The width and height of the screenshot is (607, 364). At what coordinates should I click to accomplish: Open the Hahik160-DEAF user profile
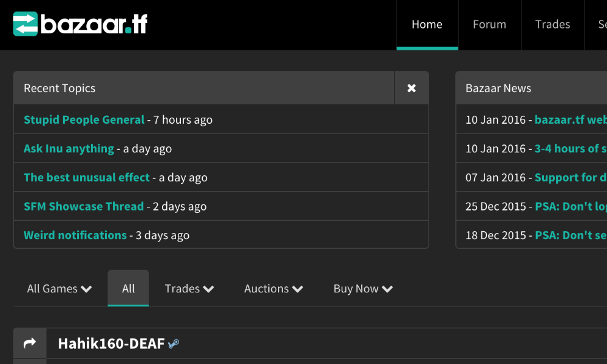(x=111, y=344)
